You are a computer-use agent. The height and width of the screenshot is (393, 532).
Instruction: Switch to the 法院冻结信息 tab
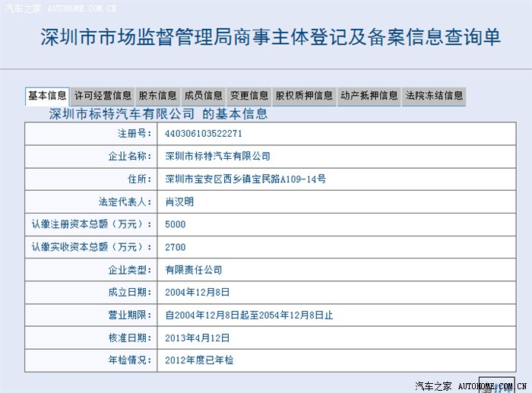click(434, 97)
